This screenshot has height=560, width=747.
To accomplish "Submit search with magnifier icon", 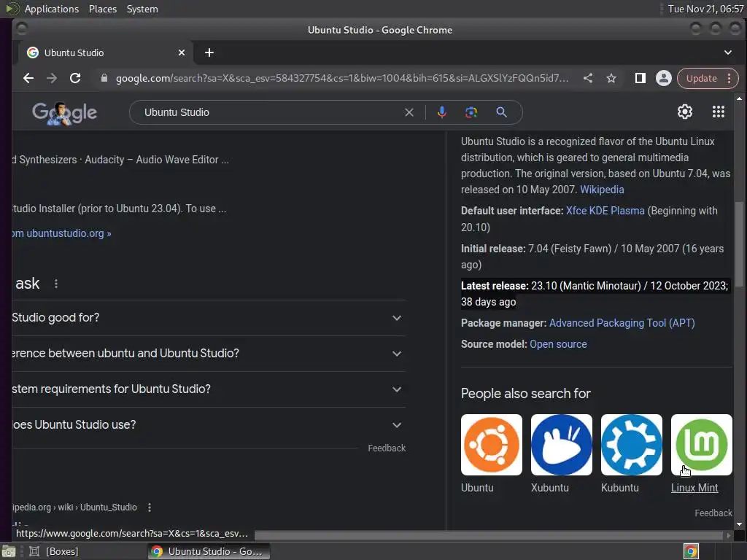I will [x=501, y=112].
